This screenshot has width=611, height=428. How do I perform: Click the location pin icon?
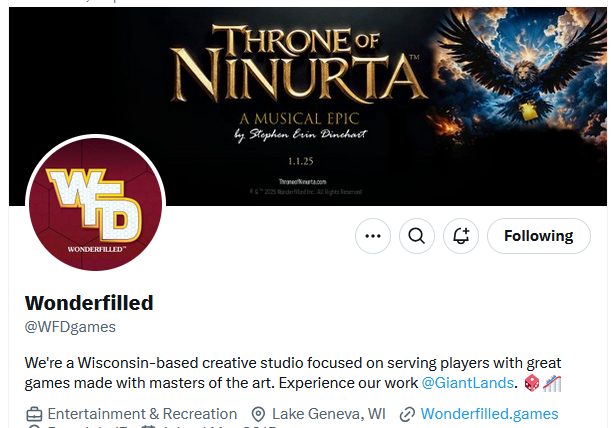tap(258, 414)
